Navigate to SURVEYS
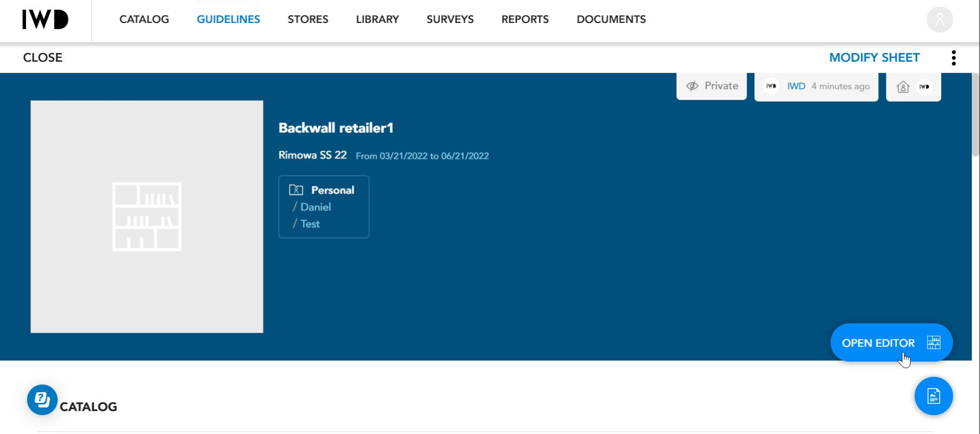The width and height of the screenshot is (980, 434). [450, 19]
